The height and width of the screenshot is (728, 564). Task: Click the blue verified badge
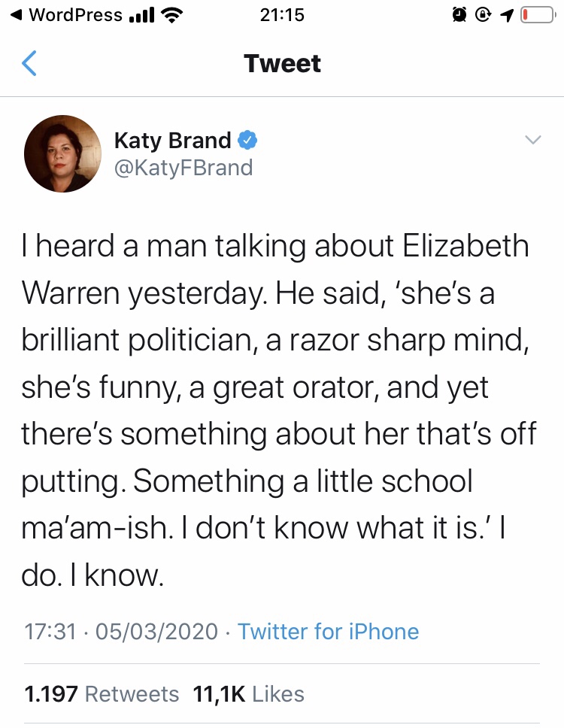[x=248, y=140]
